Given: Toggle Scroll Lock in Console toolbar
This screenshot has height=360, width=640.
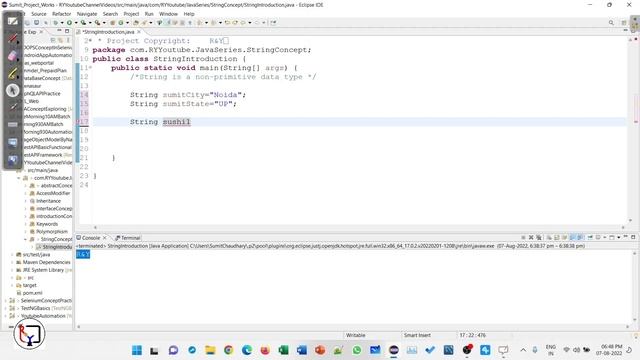Looking at the screenshot, I should [x=557, y=237].
